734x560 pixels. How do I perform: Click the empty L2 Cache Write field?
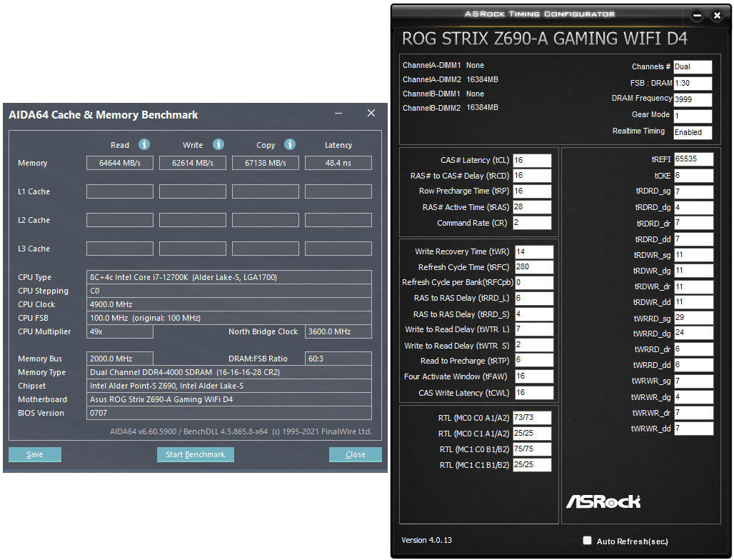tap(192, 220)
